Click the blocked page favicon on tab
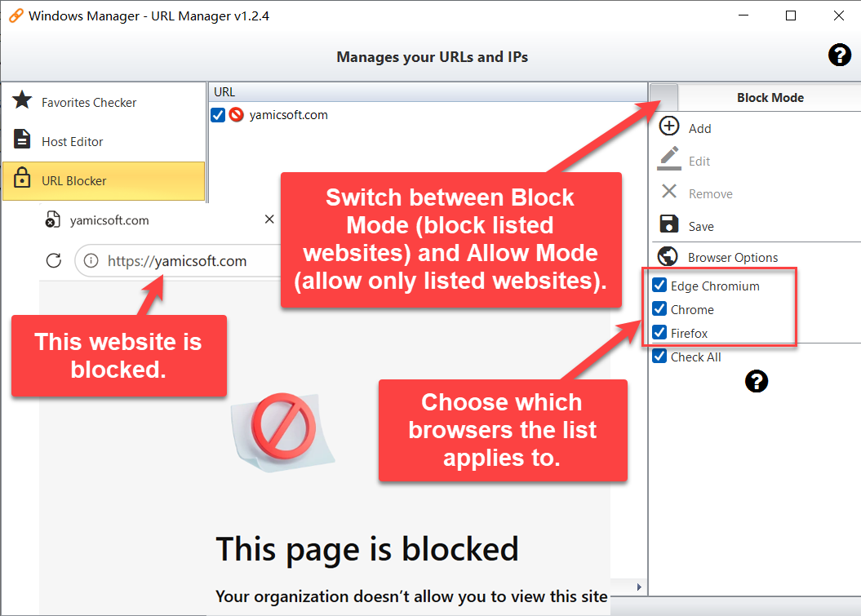The width and height of the screenshot is (861, 616). point(52,219)
